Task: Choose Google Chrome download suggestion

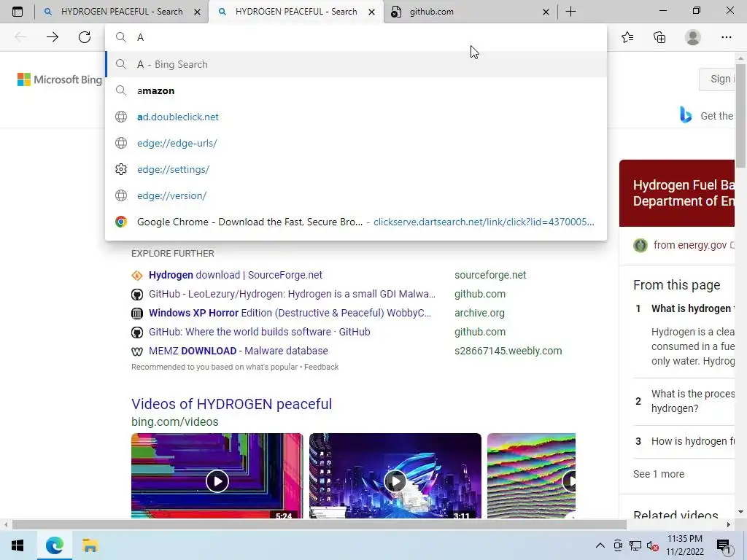Action: coord(356,222)
